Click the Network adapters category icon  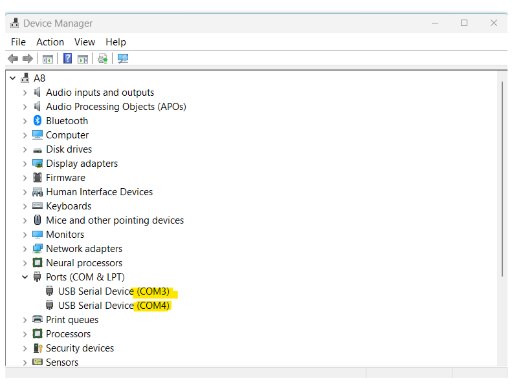tap(37, 248)
